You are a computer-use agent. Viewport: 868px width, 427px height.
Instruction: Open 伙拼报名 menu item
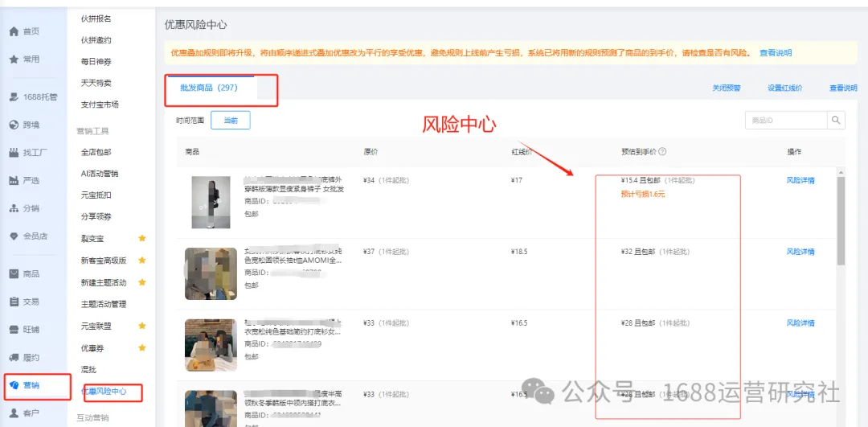pyautogui.click(x=96, y=18)
